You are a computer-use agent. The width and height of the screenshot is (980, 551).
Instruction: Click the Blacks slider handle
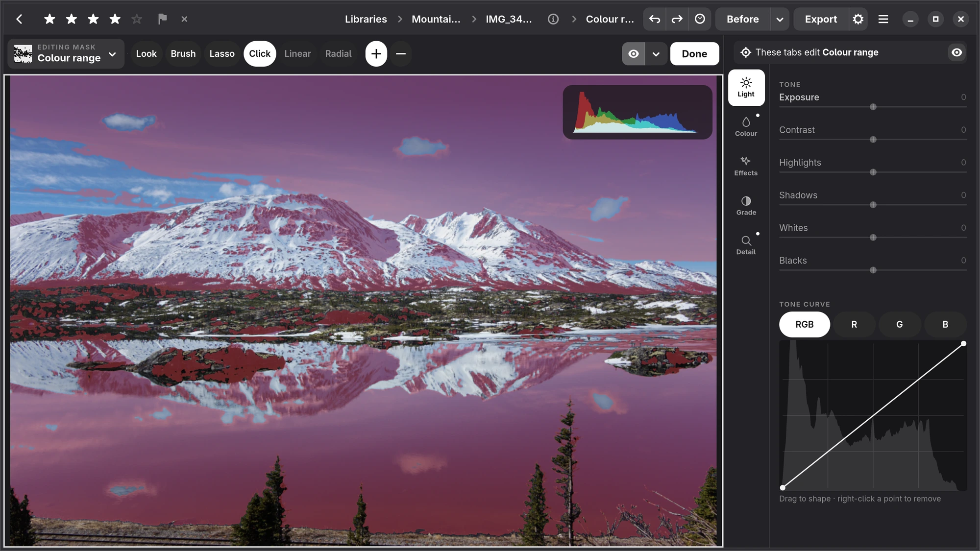[x=873, y=270]
